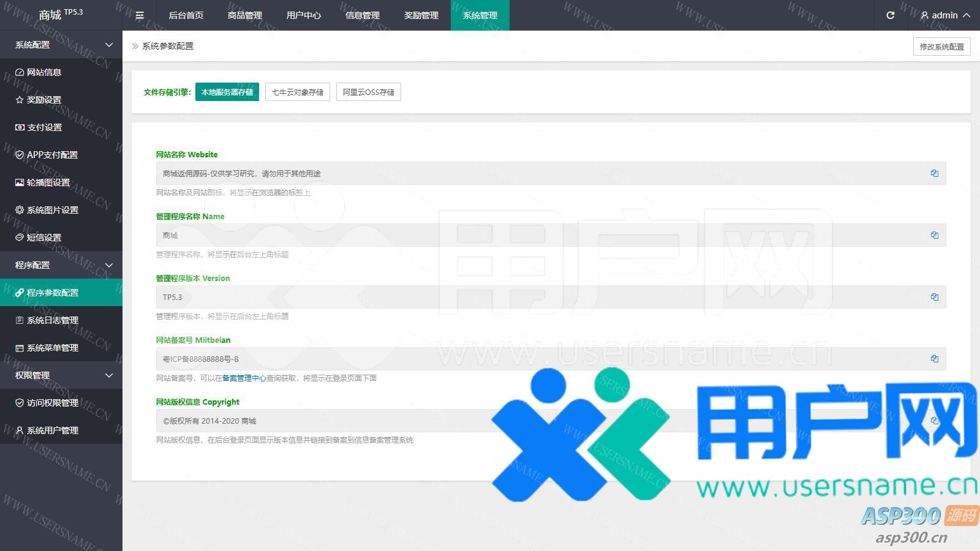Screen dimensions: 980x551
Task: Open 奖励设置 sidebar item
Action: (61, 100)
